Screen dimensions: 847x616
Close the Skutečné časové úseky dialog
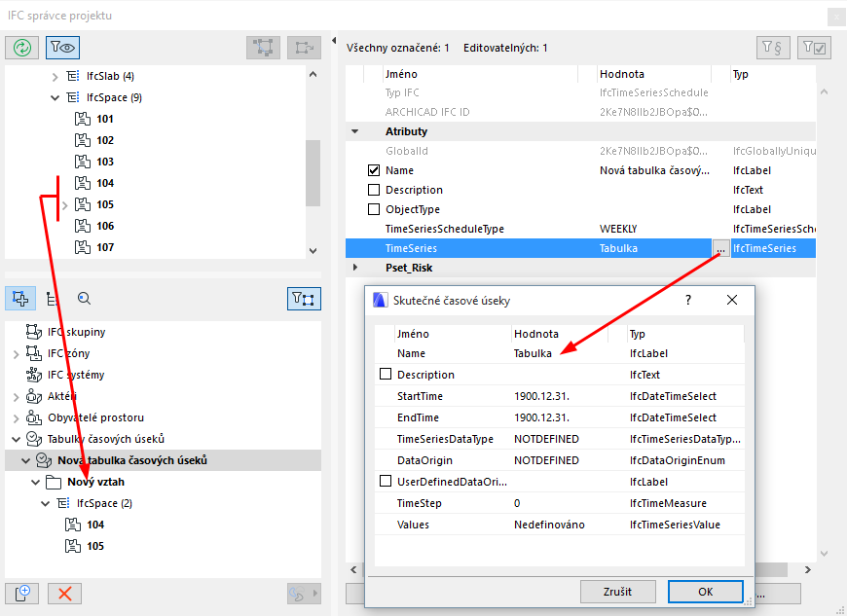(x=732, y=300)
